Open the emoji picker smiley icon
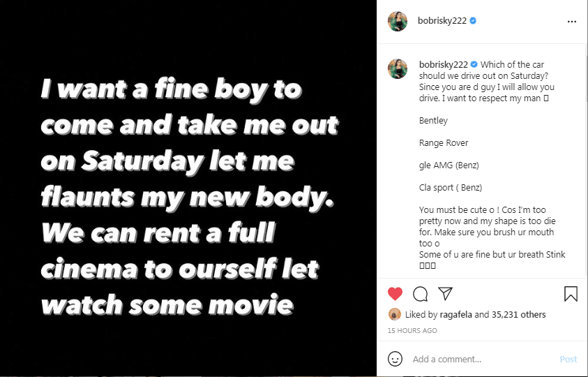The image size is (588, 377). click(x=395, y=359)
